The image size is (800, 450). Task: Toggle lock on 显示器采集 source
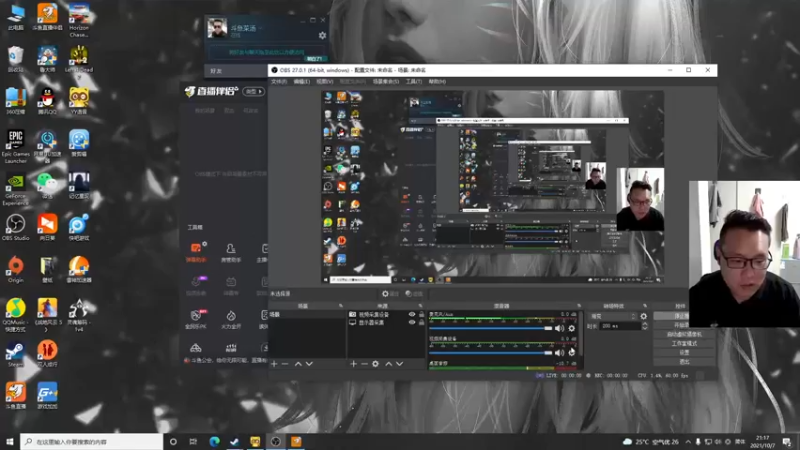(x=421, y=322)
